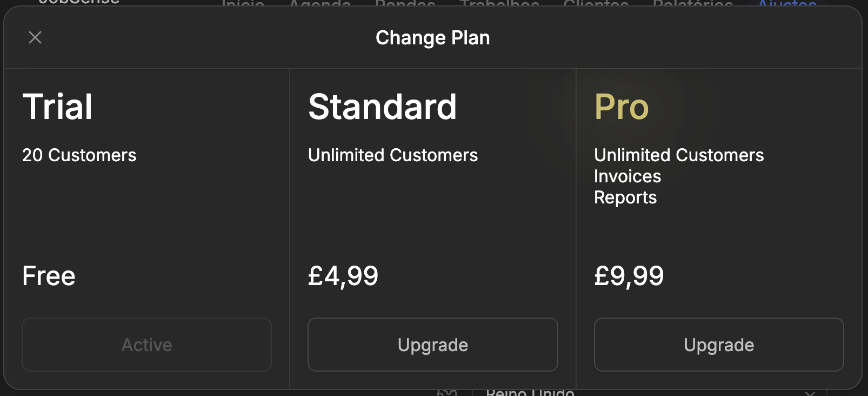Click the Invoices feature in Pro plan
The height and width of the screenshot is (396, 868).
627,176
